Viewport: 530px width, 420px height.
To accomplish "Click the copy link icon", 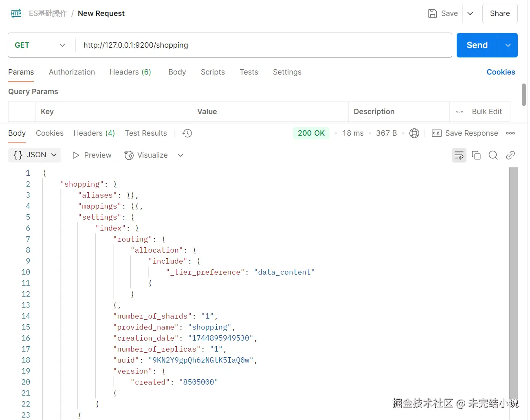I will coord(510,155).
